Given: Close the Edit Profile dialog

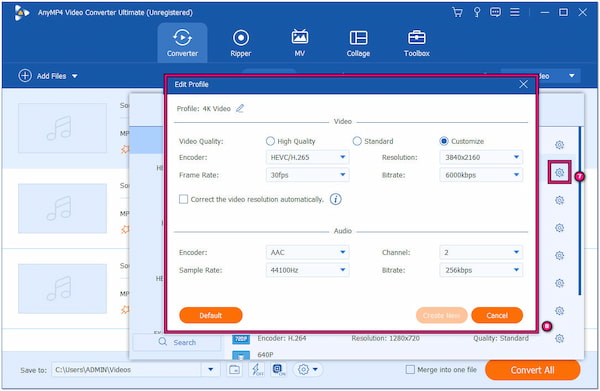Looking at the screenshot, I should point(523,84).
